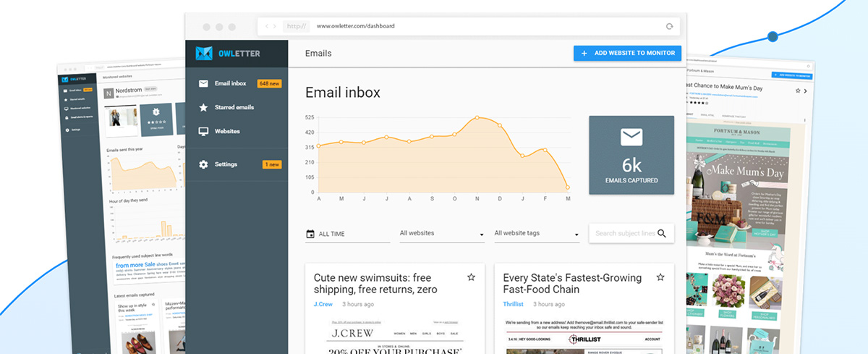The image size is (868, 354).
Task: Open the Thrillist email preview thumbnail
Action: click(584, 335)
